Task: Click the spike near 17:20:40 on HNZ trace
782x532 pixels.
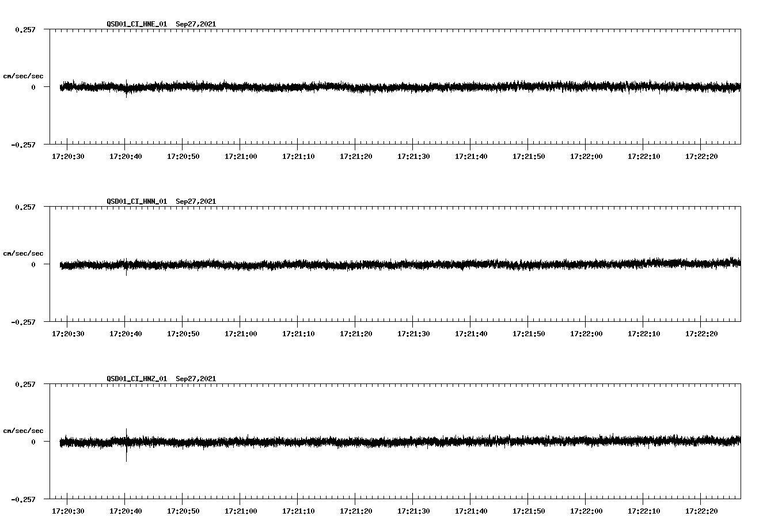Action: coord(127,444)
